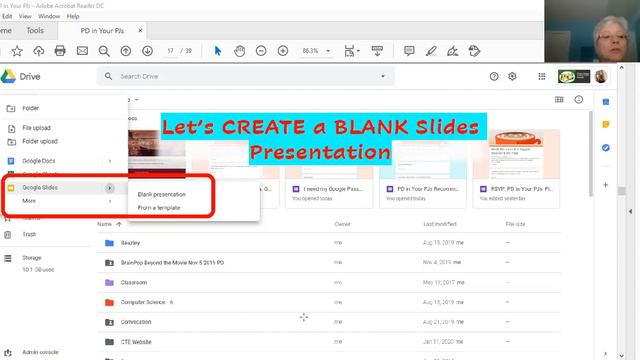The height and width of the screenshot is (360, 640).
Task: Click the scrolling mode keyboard icon
Action: 377,51
